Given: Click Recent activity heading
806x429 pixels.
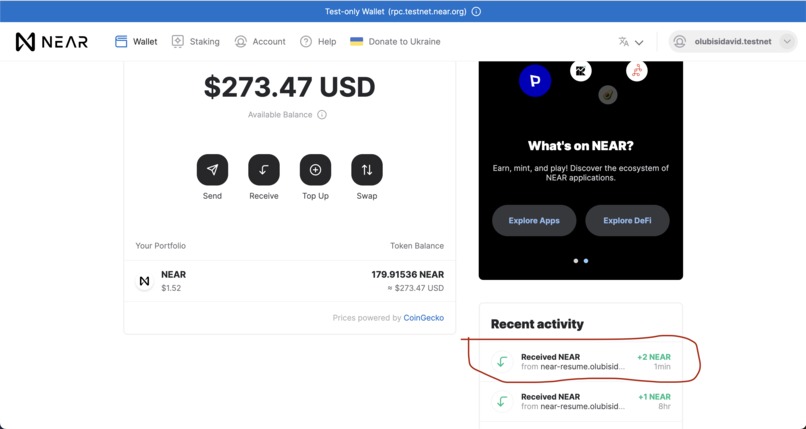Looking at the screenshot, I should point(537,324).
